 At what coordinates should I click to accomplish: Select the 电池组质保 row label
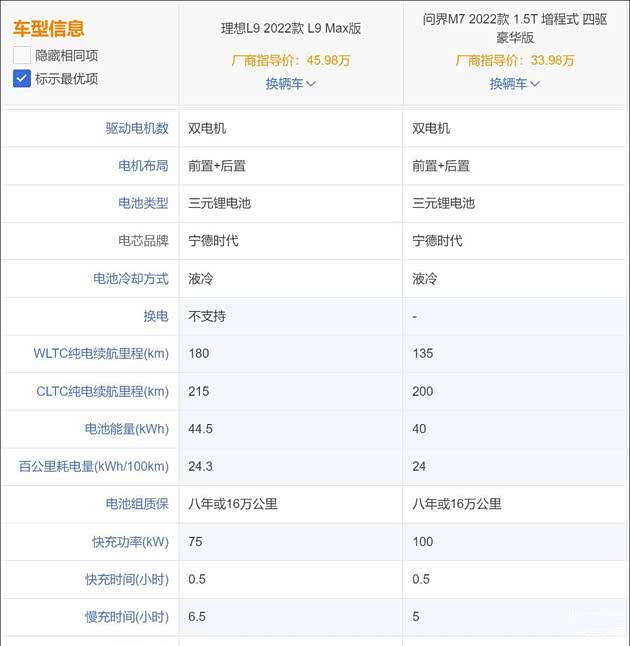[x=137, y=504]
